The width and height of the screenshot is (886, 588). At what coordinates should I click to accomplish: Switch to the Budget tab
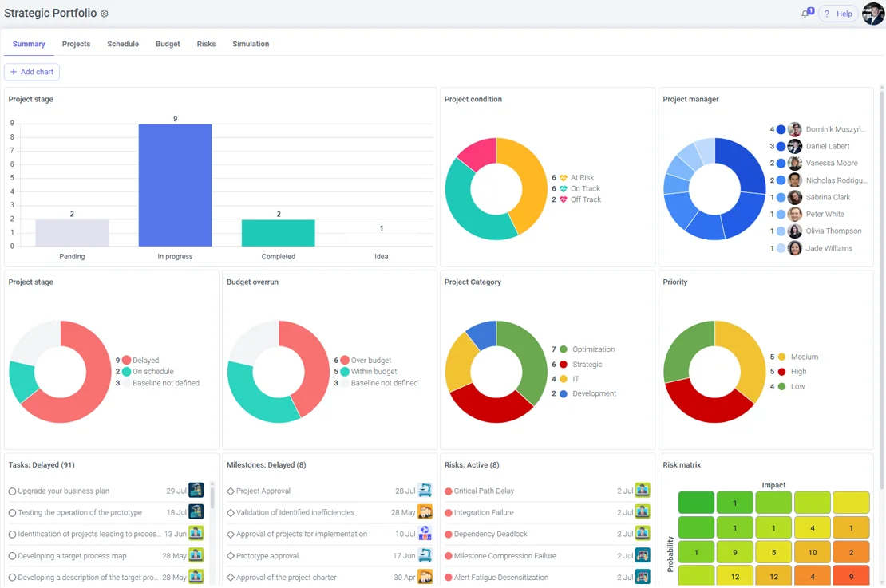pyautogui.click(x=168, y=44)
